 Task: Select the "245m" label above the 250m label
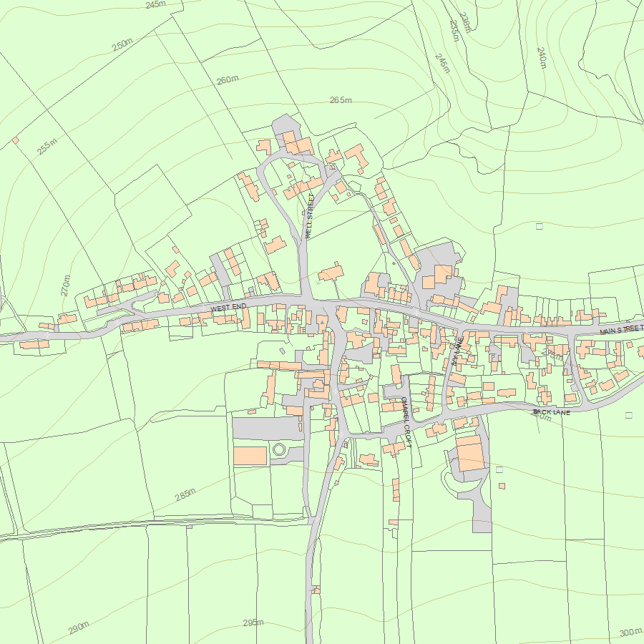[x=155, y=4]
